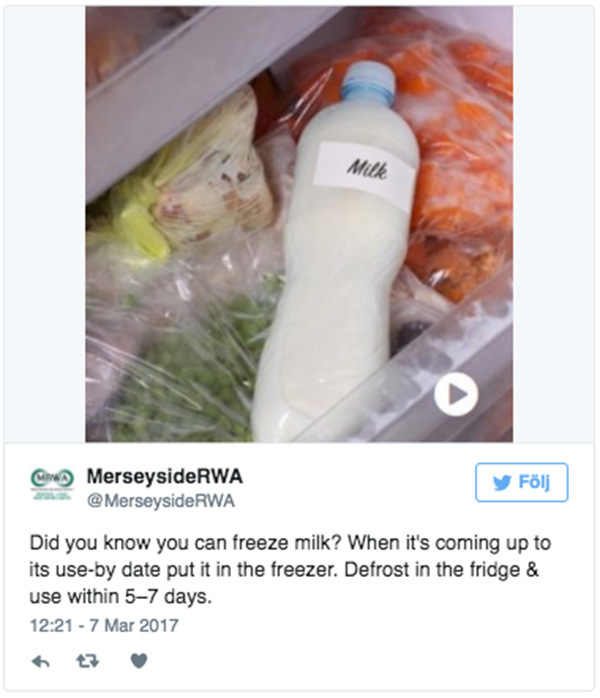The image size is (600, 698).
Task: Click the Twitter bird in Följ button
Action: point(502,483)
